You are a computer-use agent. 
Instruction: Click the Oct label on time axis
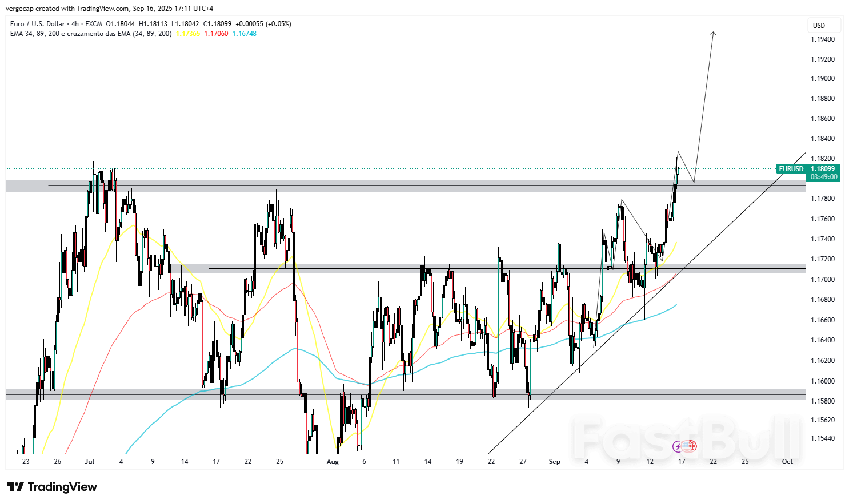(787, 462)
